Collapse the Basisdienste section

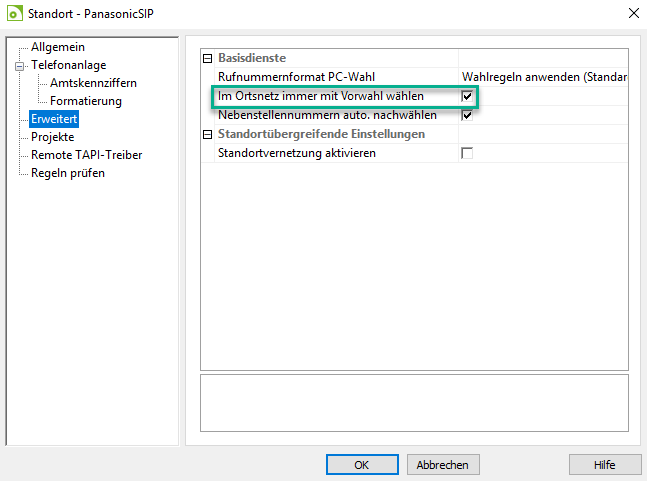coord(208,58)
